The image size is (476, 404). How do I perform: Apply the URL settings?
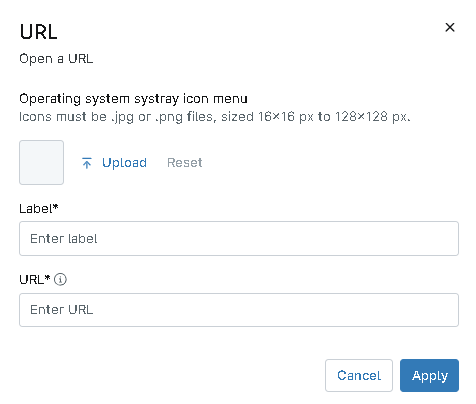429,375
